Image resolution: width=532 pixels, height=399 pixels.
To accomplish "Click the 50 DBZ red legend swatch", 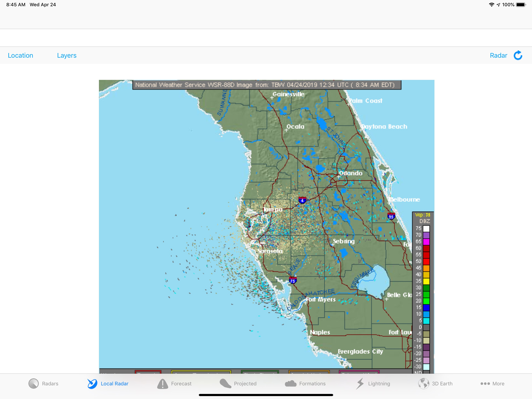I will tap(426, 261).
